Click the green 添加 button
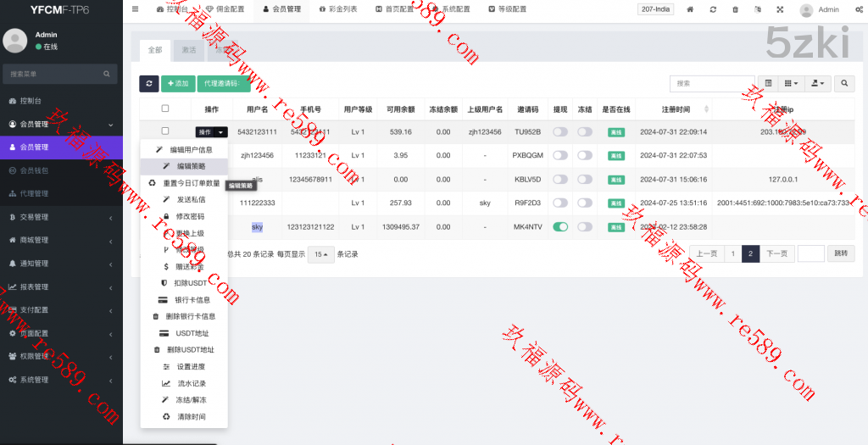 pos(178,83)
